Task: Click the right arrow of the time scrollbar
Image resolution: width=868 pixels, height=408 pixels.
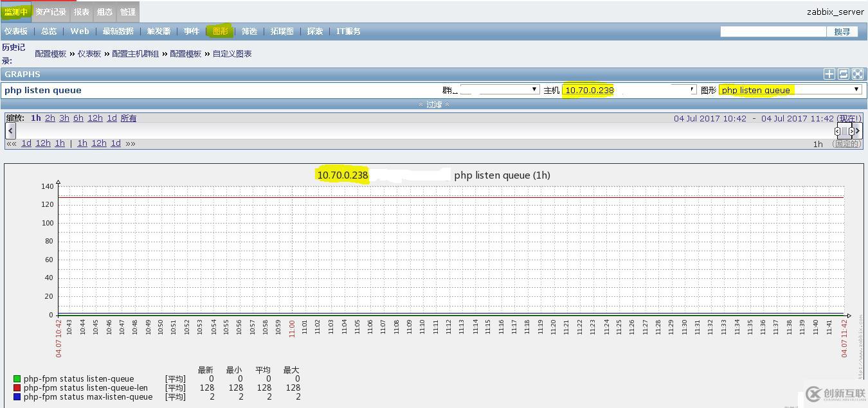Action: coord(858,130)
